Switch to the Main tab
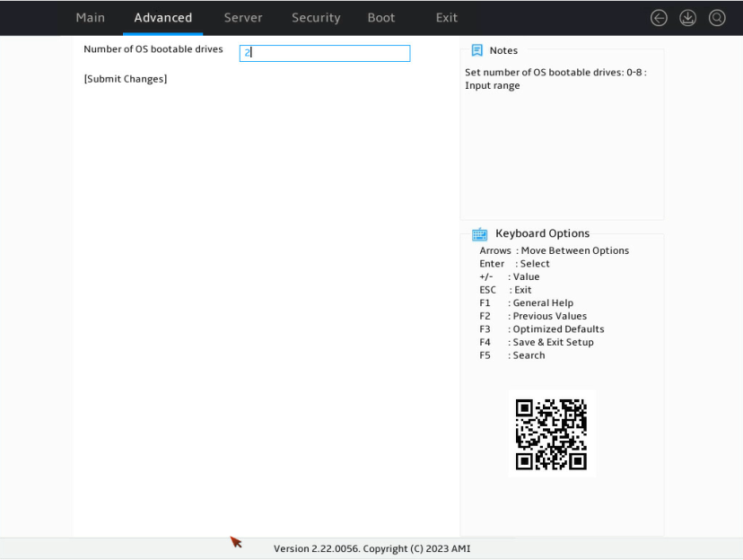The height and width of the screenshot is (560, 743). tap(90, 18)
